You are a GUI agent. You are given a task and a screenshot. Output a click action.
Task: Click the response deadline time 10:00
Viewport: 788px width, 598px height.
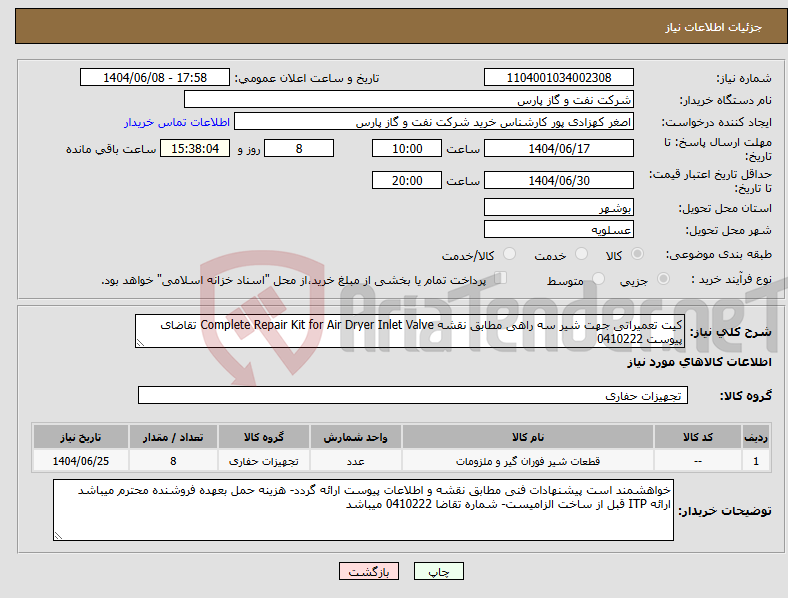pos(407,149)
